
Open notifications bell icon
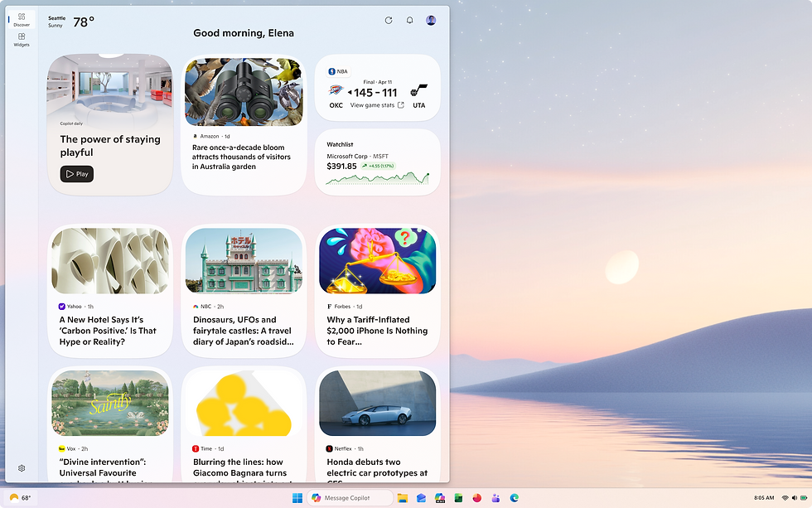tap(409, 20)
